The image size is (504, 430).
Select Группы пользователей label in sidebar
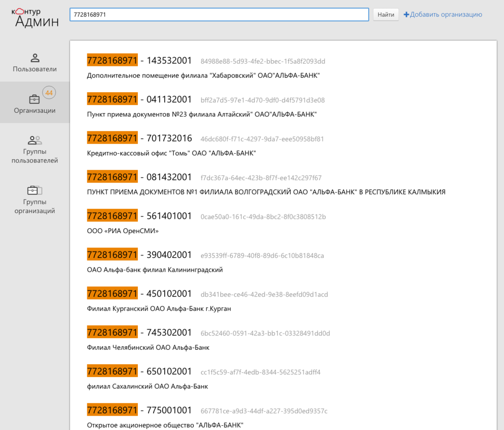tap(35, 156)
